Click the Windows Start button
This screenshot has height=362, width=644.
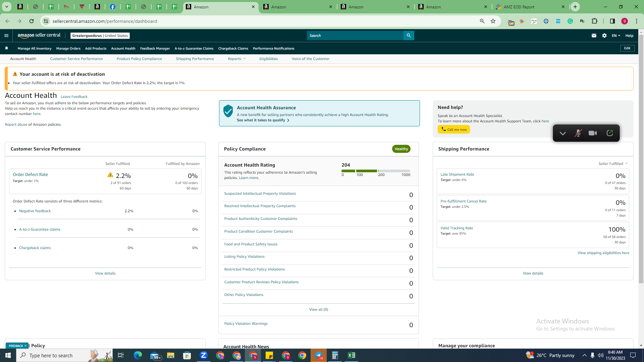point(8,355)
